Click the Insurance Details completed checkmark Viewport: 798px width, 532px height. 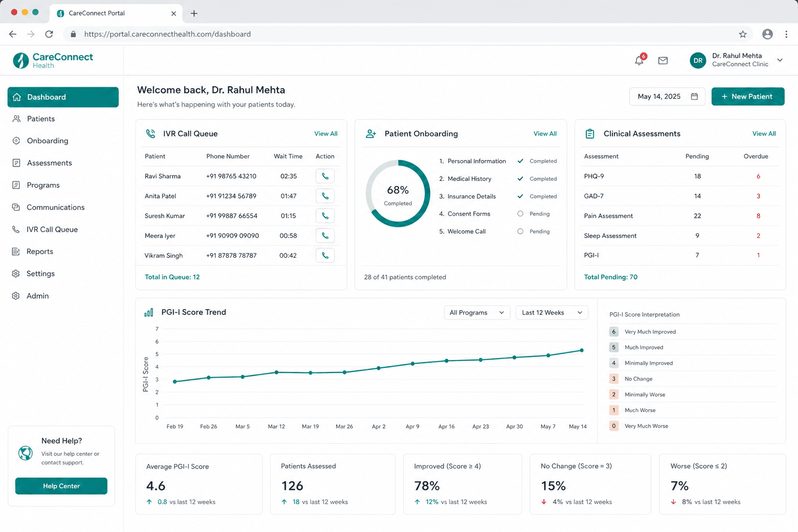coord(520,196)
